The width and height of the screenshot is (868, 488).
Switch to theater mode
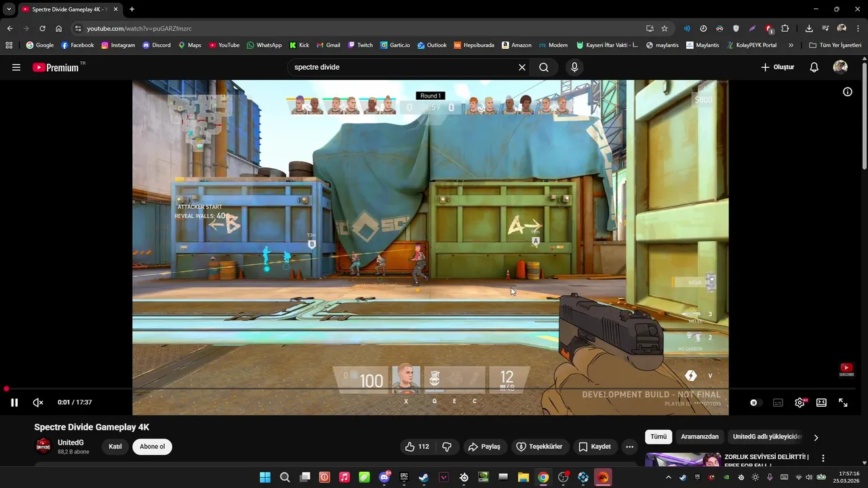[x=821, y=403]
